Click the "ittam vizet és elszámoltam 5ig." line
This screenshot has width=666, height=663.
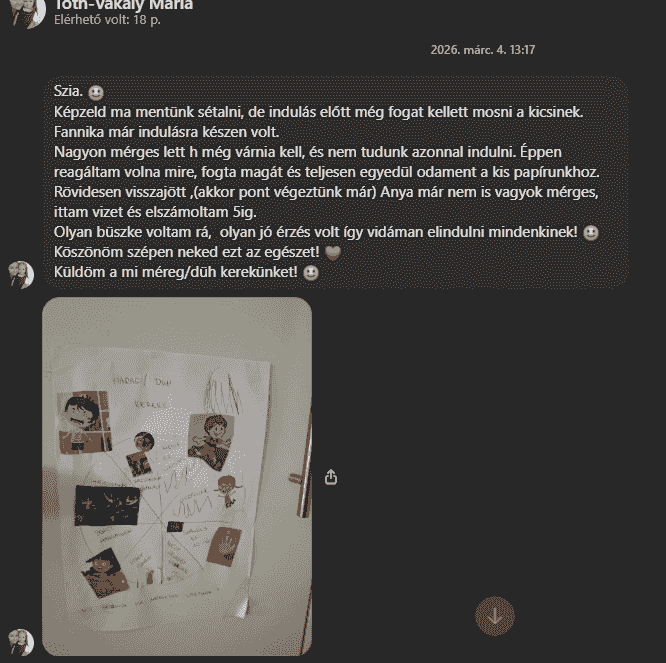click(x=155, y=212)
